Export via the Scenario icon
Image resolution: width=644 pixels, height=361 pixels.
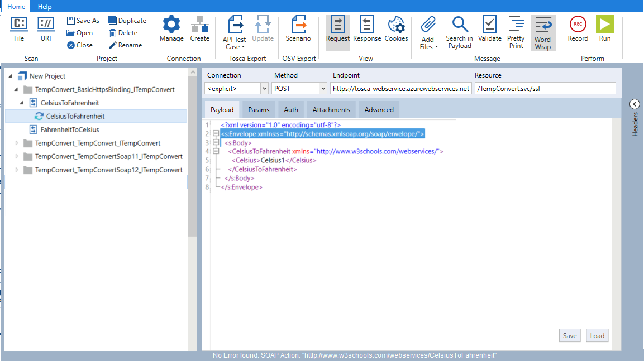pyautogui.click(x=298, y=25)
